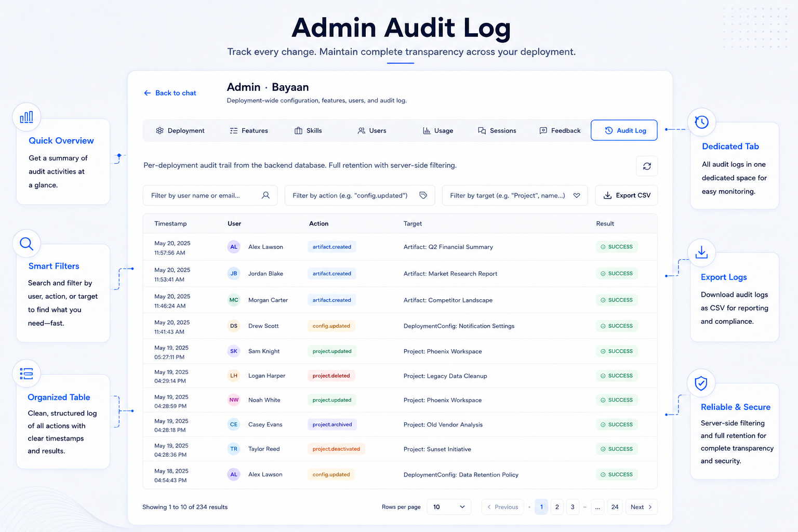Click Sam Knight's SK avatar
The height and width of the screenshot is (532, 798).
click(234, 351)
